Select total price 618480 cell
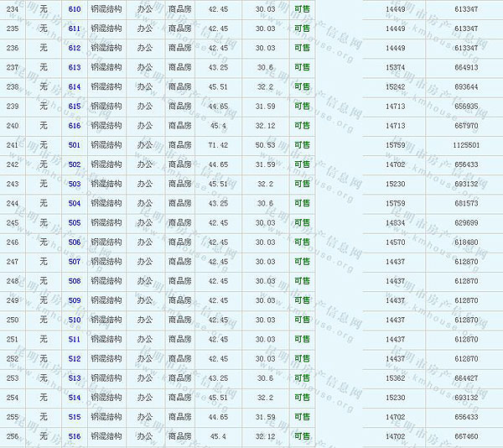The image size is (503, 448). 465,242
